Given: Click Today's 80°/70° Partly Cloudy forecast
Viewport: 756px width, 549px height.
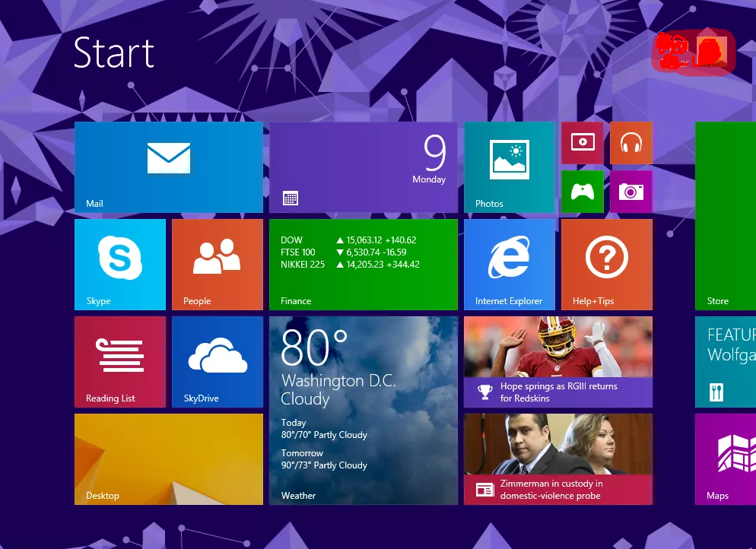Looking at the screenshot, I should pos(324,429).
